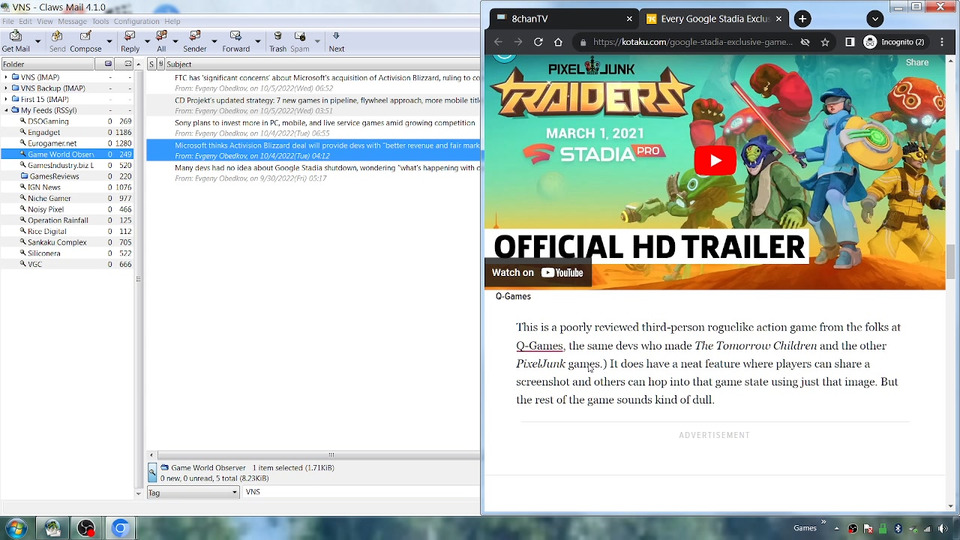960x540 pixels.
Task: Click the Next message arrow icon
Action: [x=336, y=36]
